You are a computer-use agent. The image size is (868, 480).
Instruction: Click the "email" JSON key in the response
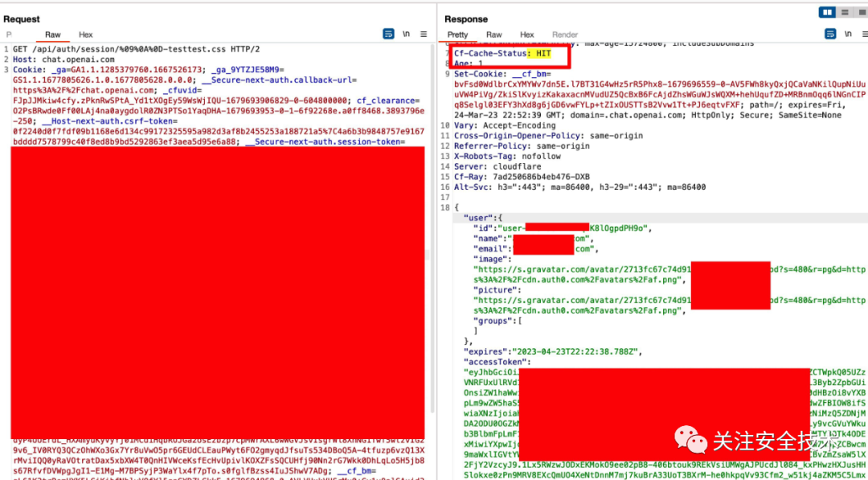[x=491, y=249]
